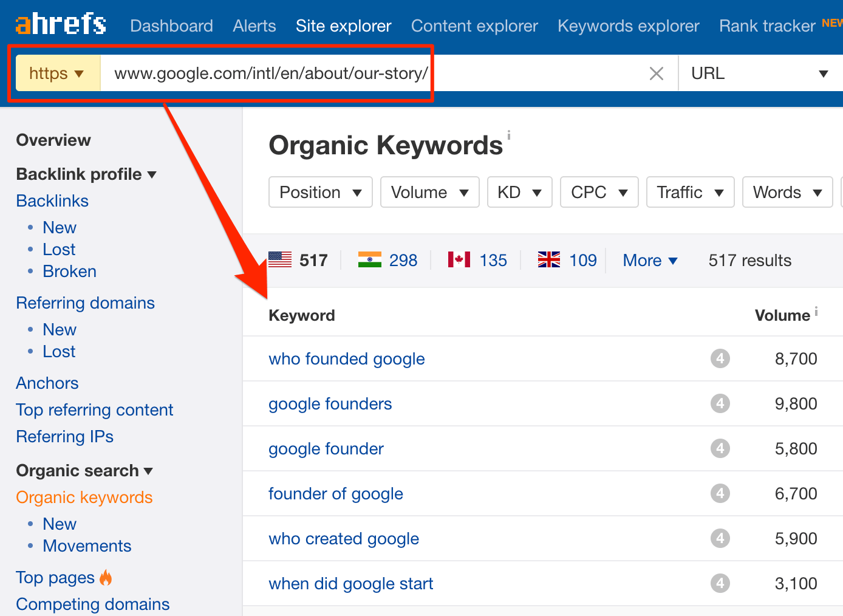Select the United States flag filter
This screenshot has height=616, width=843.
281,260
